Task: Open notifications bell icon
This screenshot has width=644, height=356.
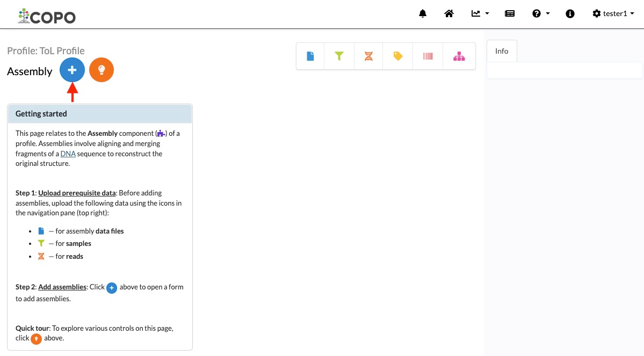Action: point(423,13)
